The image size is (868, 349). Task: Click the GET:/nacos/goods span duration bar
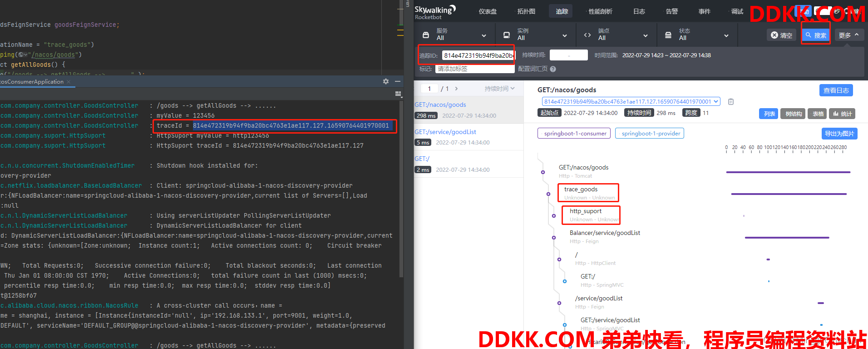(x=788, y=172)
